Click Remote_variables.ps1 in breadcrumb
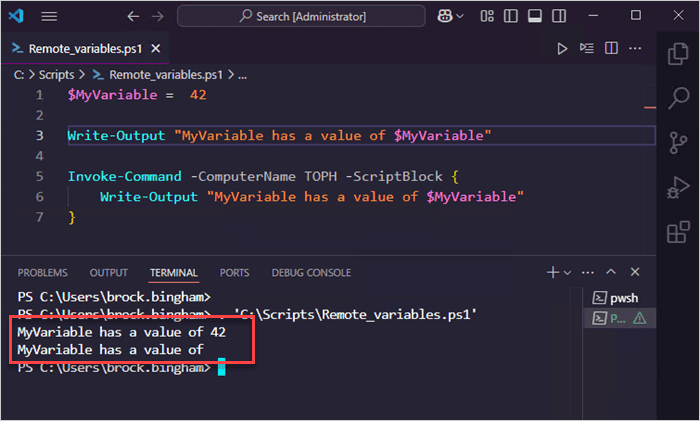This screenshot has width=700, height=421. pyautogui.click(x=166, y=75)
